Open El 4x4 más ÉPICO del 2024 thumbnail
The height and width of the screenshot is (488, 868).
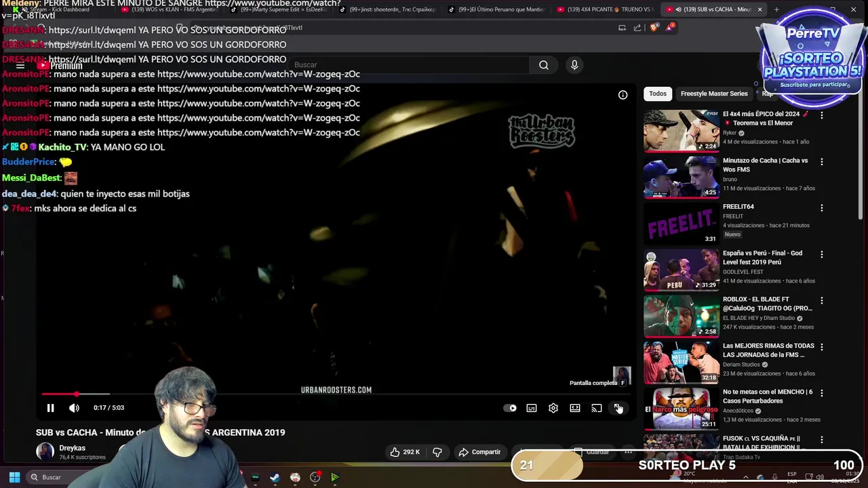[681, 131]
